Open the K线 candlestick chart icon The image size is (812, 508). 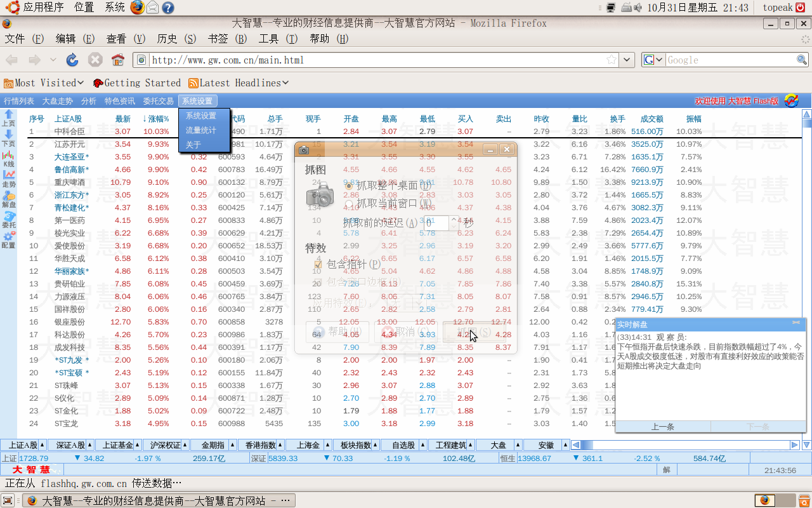pyautogui.click(x=9, y=155)
